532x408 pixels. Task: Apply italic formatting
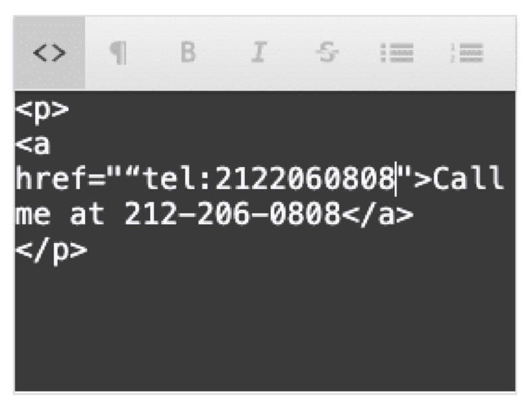click(x=259, y=52)
